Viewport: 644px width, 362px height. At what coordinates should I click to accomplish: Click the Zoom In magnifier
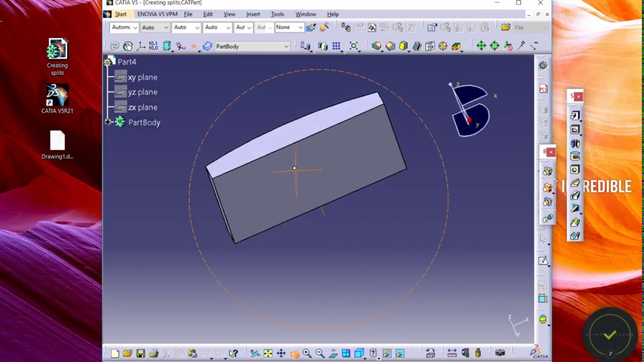click(307, 353)
